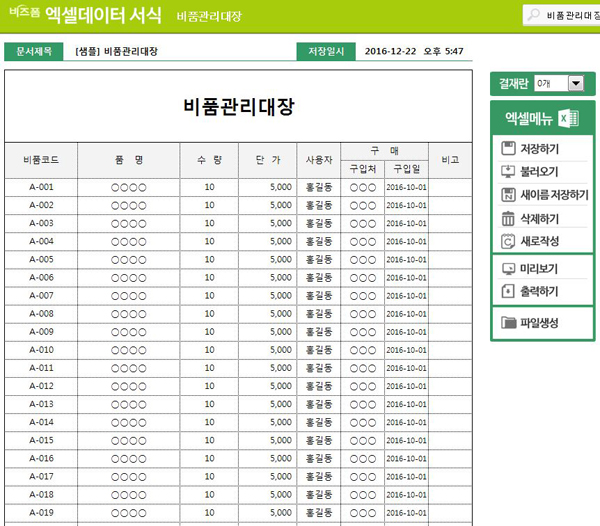Click the 단 가 column header
The height and width of the screenshot is (526, 600).
267,160
